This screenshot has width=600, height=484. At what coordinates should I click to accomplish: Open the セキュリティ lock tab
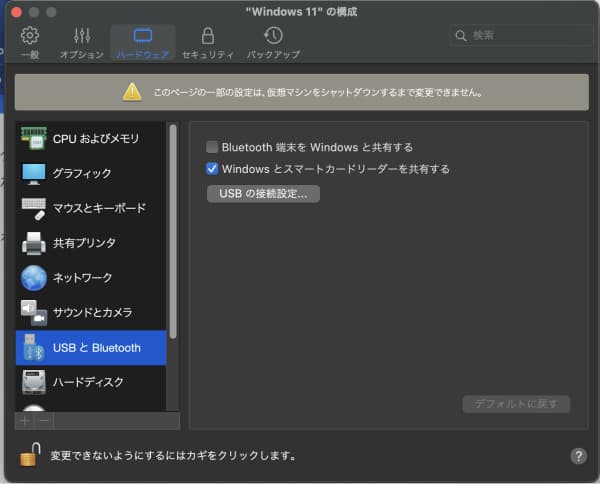[208, 42]
